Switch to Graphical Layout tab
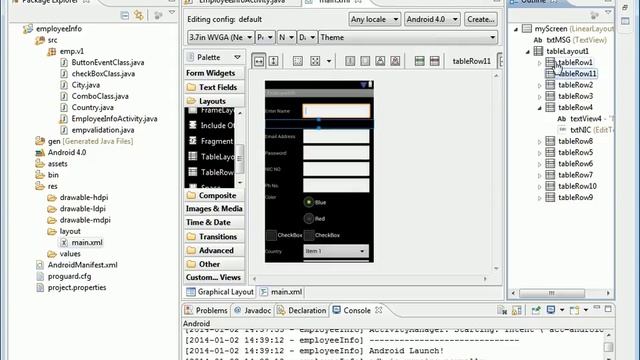 [220, 292]
